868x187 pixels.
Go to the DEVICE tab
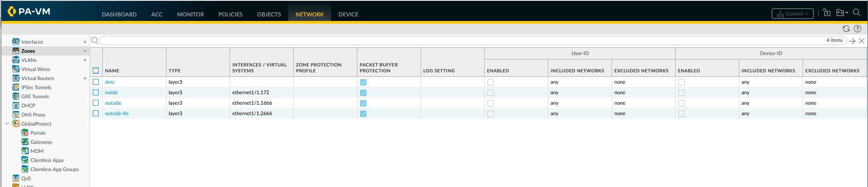point(348,14)
